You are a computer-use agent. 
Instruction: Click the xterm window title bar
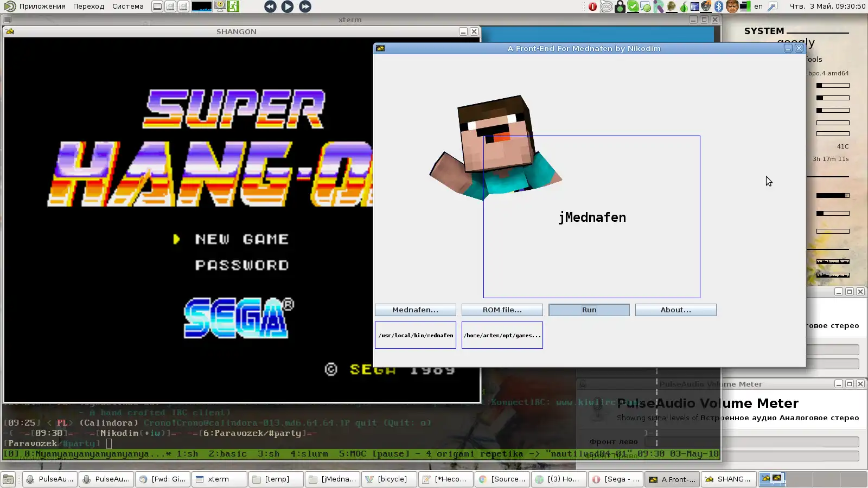click(x=350, y=20)
